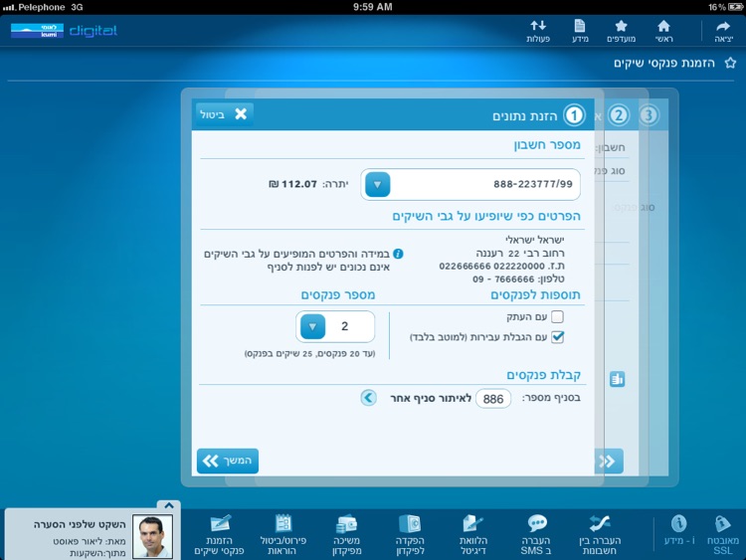Screen dimensions: 746x560
Task: Uncheck עם הגבלת עבירות checkbox
Action: click(x=557, y=337)
